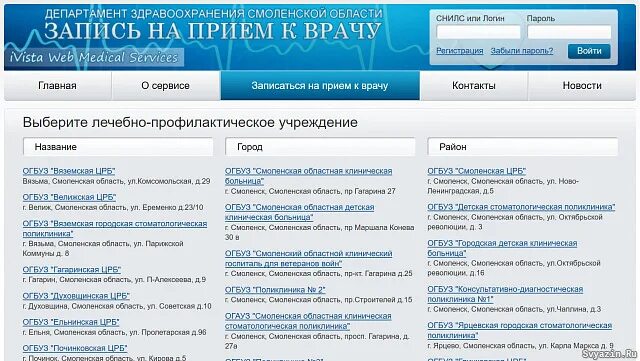This screenshot has height=361, width=640.
Task: Open the О сервисе menu item
Action: pos(165,86)
